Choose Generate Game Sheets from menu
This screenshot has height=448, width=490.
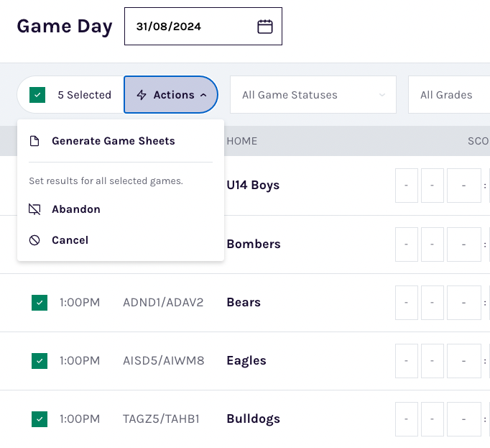point(113,141)
